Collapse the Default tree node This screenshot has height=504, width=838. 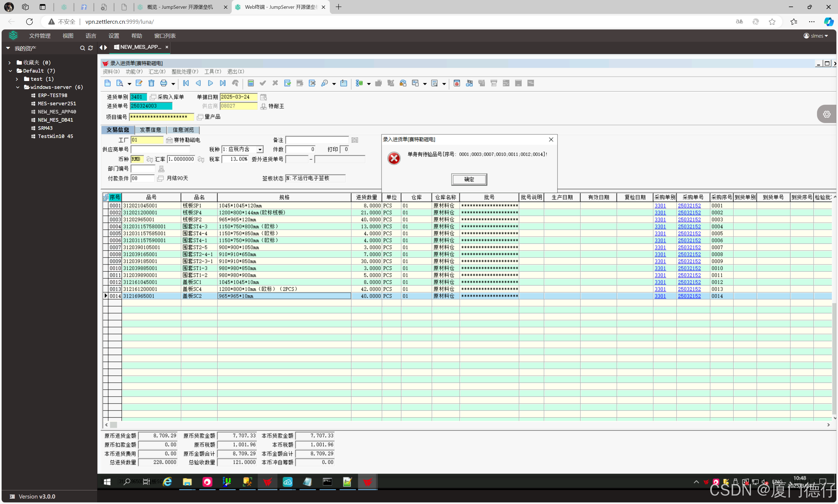point(10,71)
